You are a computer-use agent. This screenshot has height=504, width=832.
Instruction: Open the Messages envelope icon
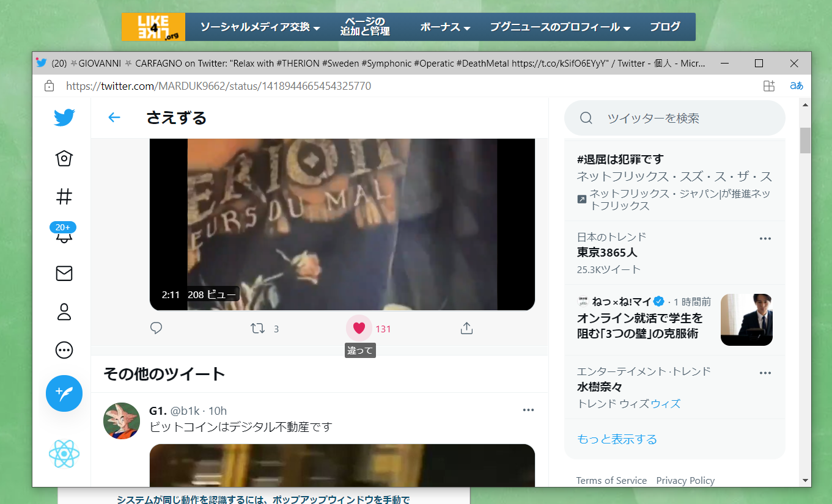pyautogui.click(x=64, y=273)
